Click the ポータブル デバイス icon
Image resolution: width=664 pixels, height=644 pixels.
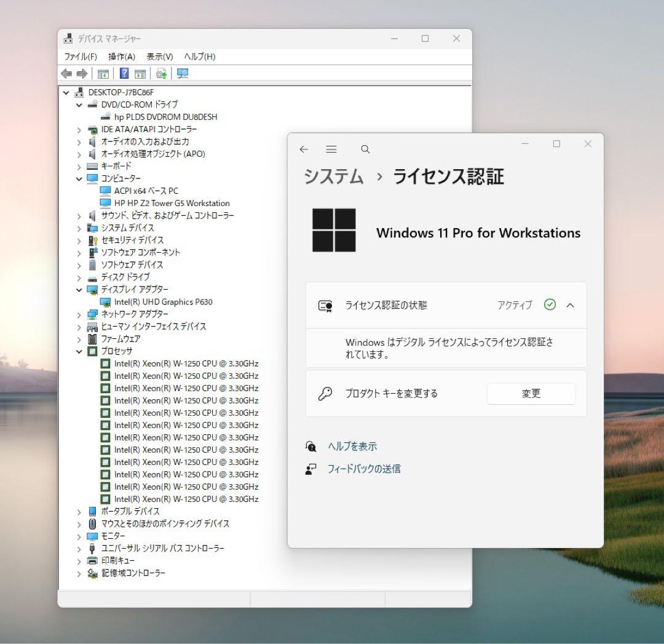click(x=92, y=511)
